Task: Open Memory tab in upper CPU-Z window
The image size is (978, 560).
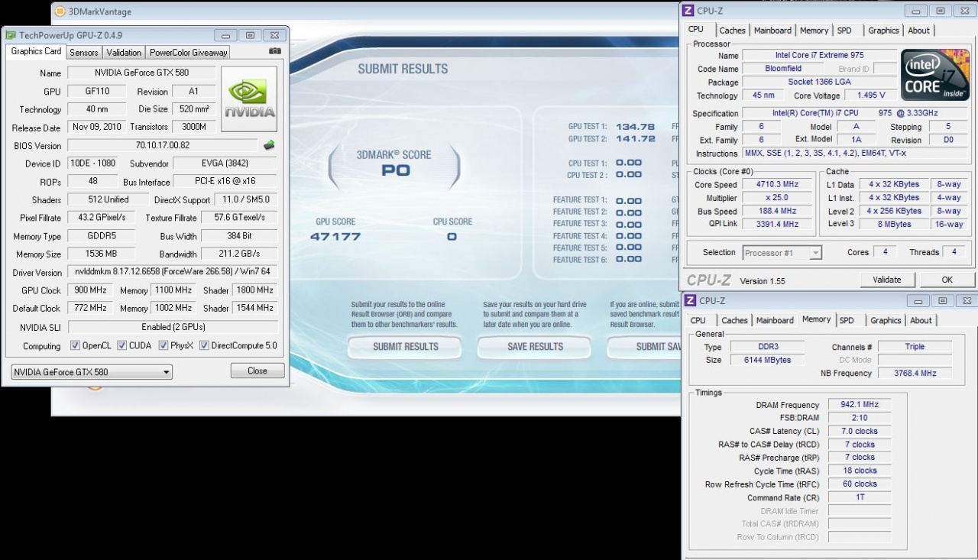Action: tap(814, 31)
